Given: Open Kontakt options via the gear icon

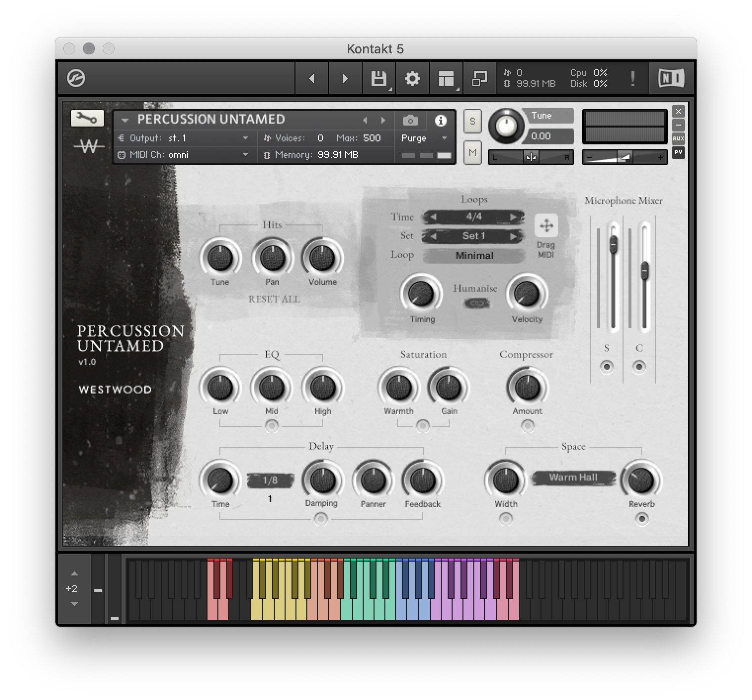Looking at the screenshot, I should (412, 78).
